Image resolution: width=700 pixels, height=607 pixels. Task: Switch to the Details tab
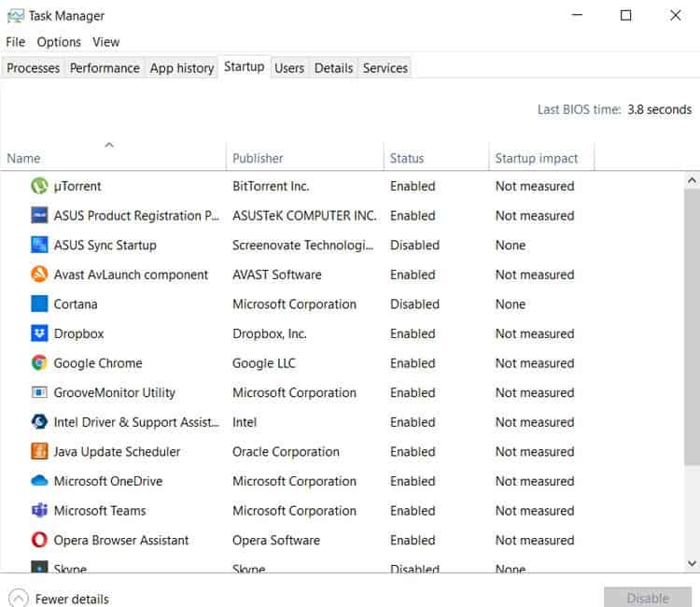point(333,68)
